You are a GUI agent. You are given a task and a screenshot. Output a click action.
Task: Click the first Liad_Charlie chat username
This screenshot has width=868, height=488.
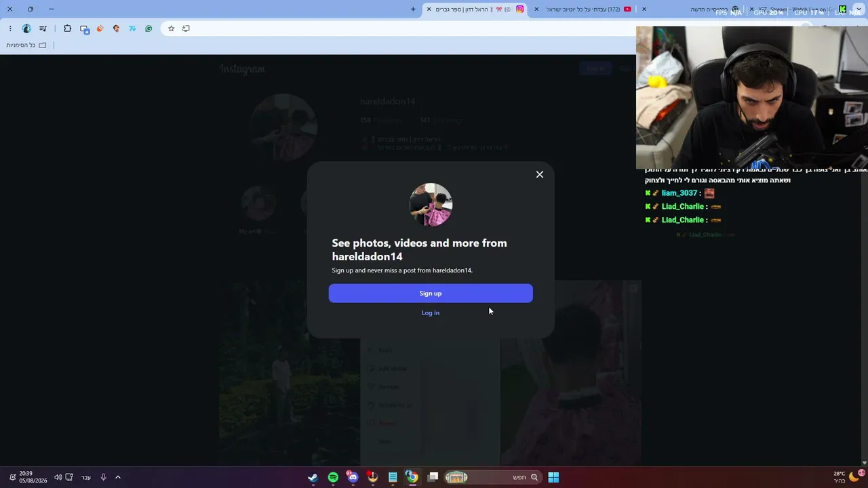coord(683,207)
